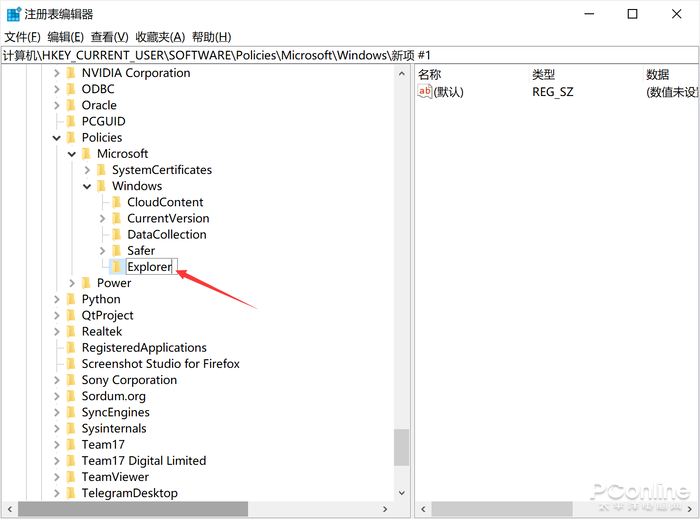Click the Safer folder icon

[117, 251]
